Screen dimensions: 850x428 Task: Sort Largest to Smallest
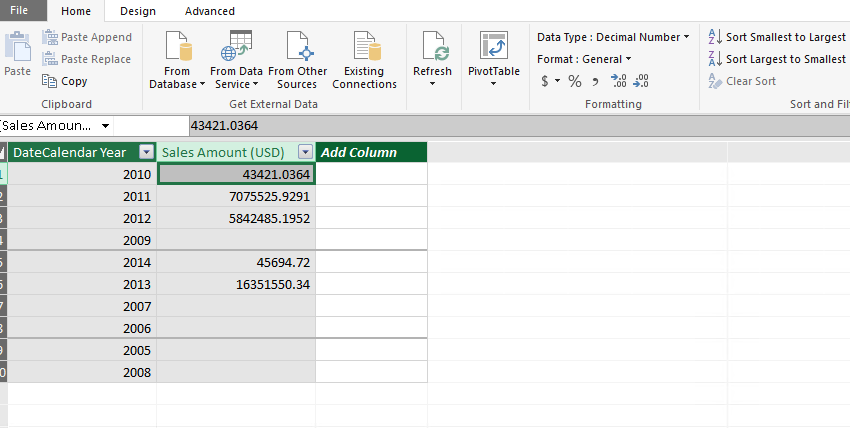(777, 59)
